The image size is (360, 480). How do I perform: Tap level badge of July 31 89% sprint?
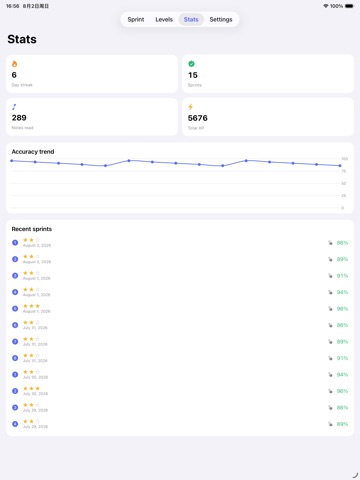coord(15,342)
